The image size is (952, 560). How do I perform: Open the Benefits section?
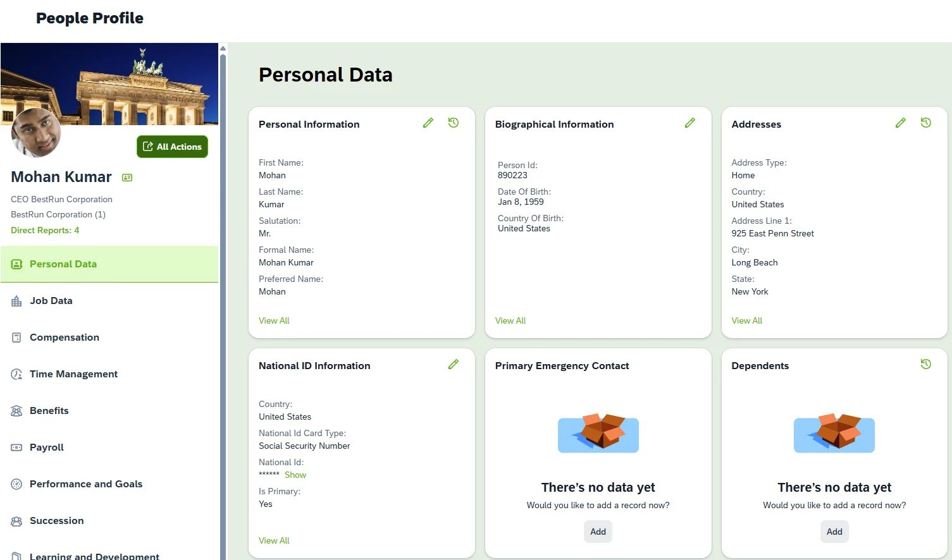tap(109, 411)
